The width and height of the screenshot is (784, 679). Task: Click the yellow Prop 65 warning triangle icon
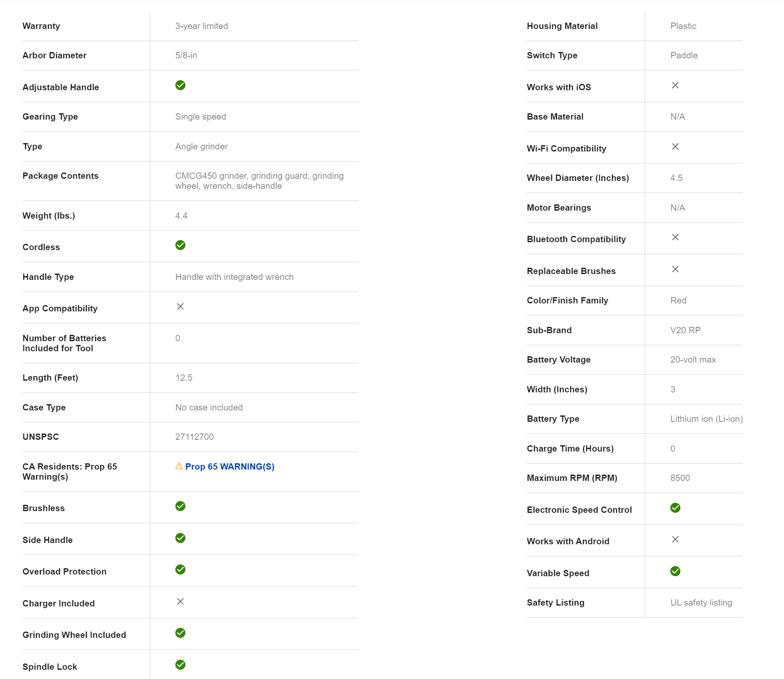[179, 466]
